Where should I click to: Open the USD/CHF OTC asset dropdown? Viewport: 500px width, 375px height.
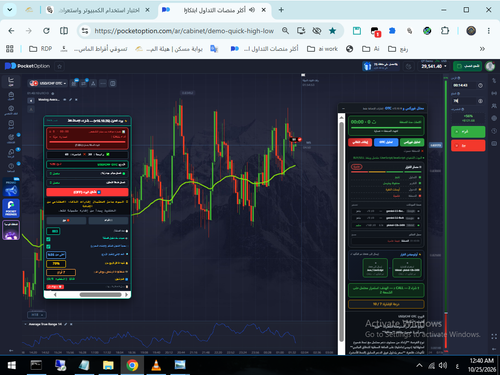click(x=48, y=83)
